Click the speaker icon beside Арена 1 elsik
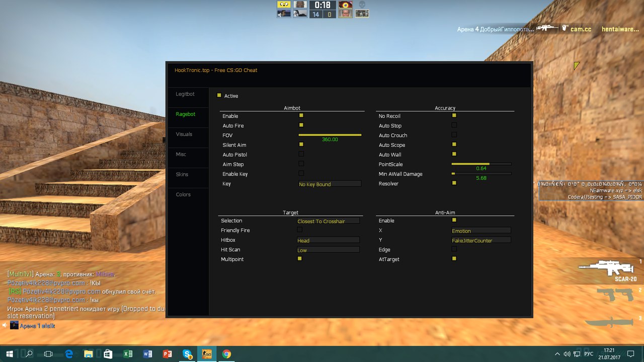Viewport: 644px width, 362px height. click(x=4, y=326)
